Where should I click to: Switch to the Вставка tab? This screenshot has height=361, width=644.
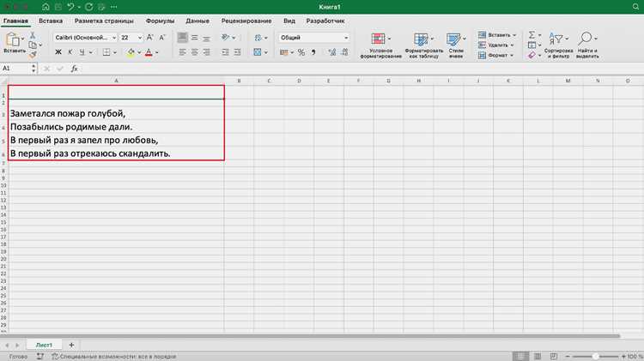click(x=51, y=21)
